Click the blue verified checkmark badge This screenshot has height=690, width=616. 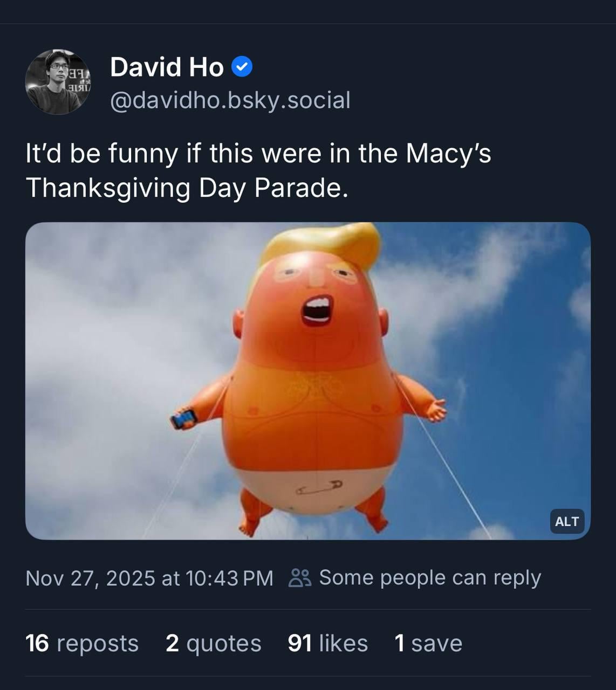coord(242,67)
